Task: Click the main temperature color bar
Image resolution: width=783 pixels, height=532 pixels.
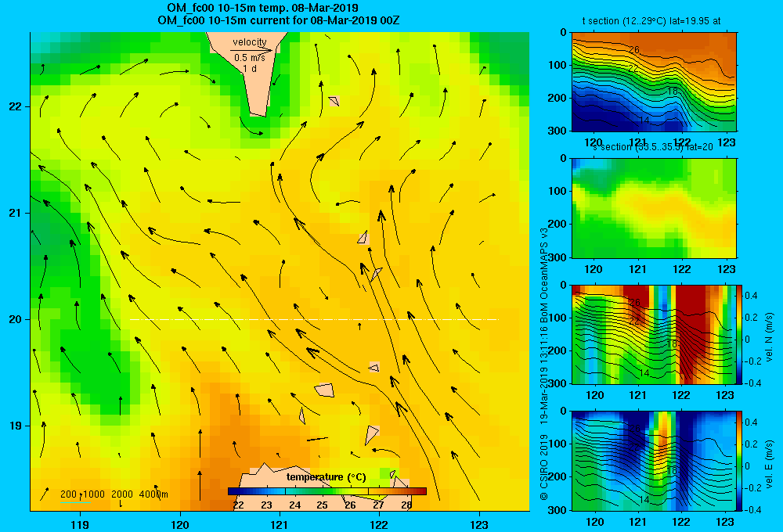Action: [x=327, y=491]
